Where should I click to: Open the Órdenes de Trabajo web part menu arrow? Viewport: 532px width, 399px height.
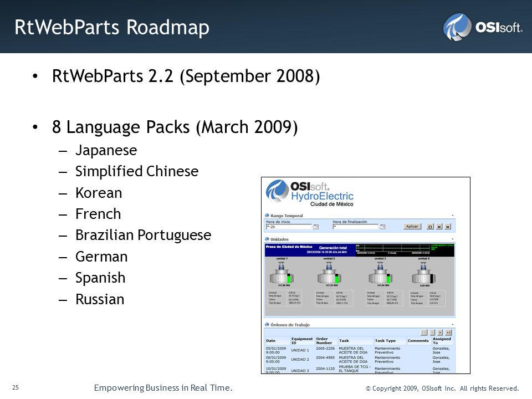pos(453,325)
